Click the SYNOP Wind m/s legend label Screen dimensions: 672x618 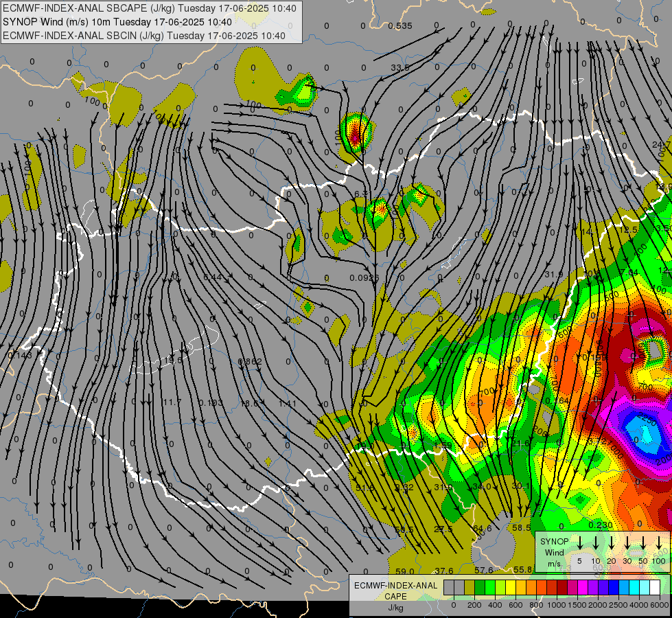554,552
